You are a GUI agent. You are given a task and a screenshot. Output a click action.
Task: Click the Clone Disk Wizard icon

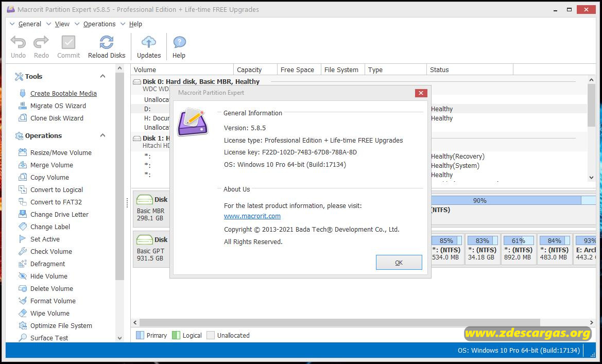click(23, 118)
